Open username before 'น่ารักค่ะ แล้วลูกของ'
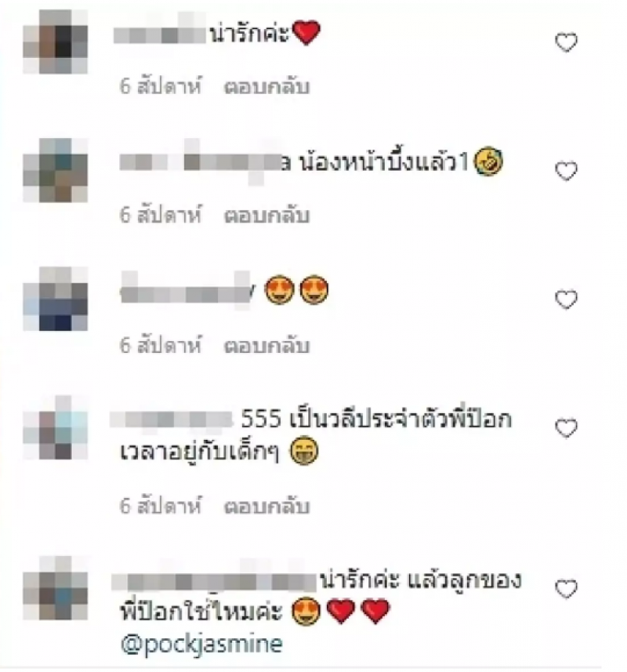 coord(214,579)
